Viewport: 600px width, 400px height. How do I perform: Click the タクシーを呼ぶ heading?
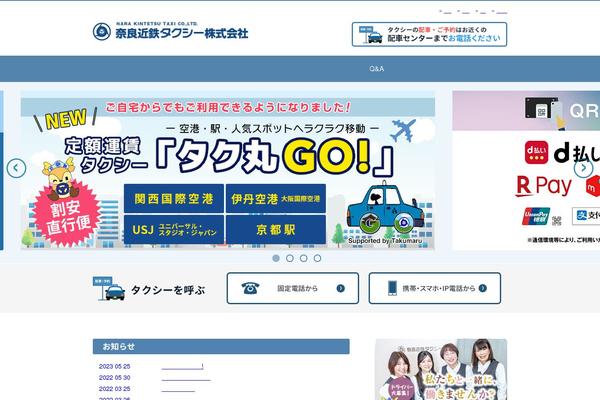pyautogui.click(x=168, y=290)
